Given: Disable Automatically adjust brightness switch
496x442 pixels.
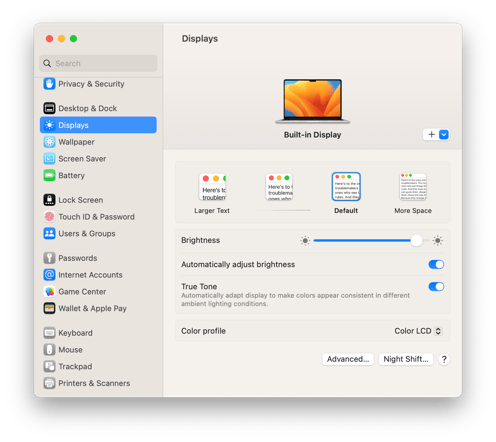Looking at the screenshot, I should (436, 265).
